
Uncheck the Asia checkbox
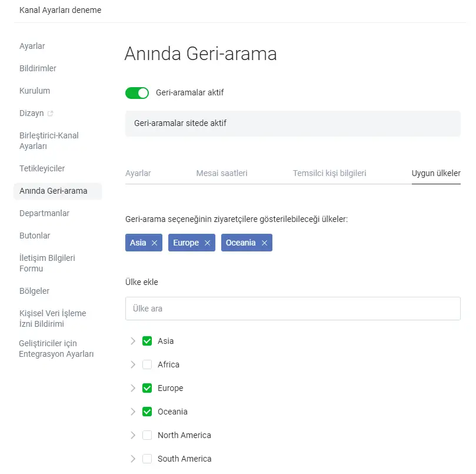(147, 341)
